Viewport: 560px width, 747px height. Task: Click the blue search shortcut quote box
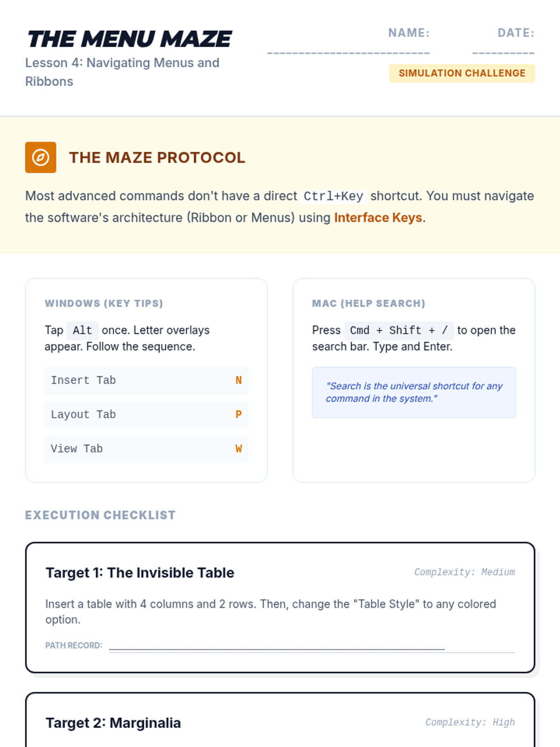coord(413,392)
